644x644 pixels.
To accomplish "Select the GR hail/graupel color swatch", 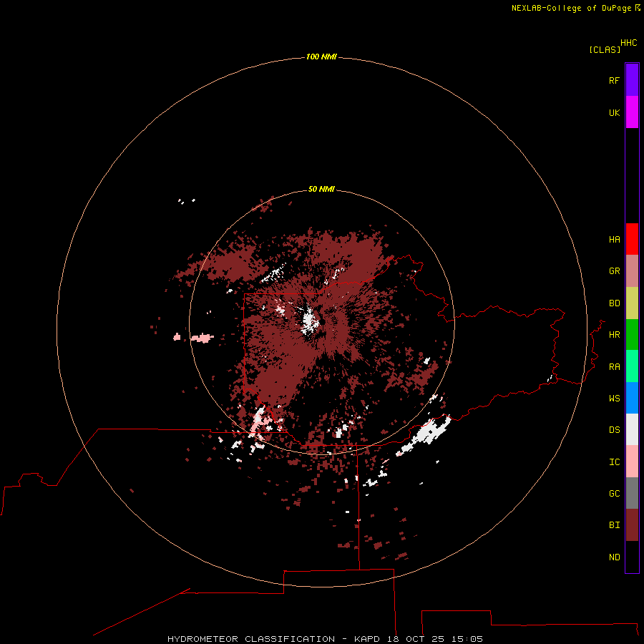I will tap(632, 271).
